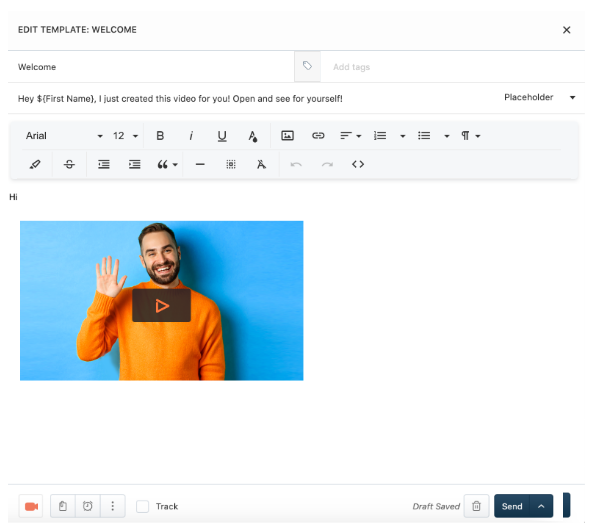The image size is (589, 529).
Task: Open the Placeholder dropdown
Action: (x=539, y=97)
